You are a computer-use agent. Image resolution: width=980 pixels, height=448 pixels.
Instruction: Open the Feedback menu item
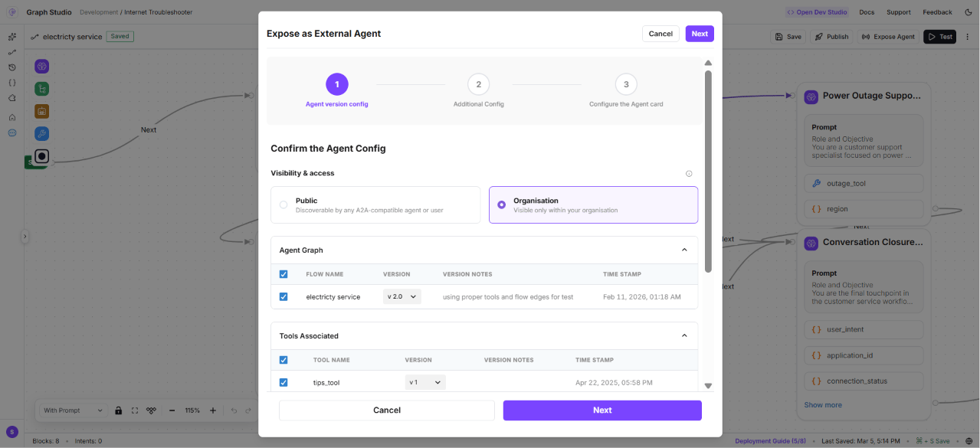pos(937,12)
